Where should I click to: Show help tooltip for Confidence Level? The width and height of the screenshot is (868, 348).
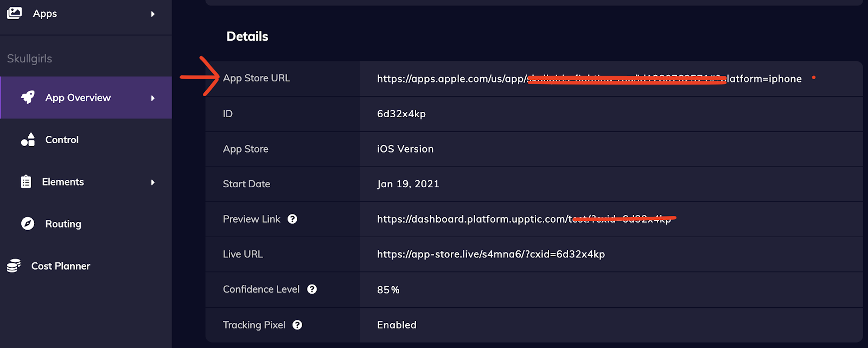[312, 289]
